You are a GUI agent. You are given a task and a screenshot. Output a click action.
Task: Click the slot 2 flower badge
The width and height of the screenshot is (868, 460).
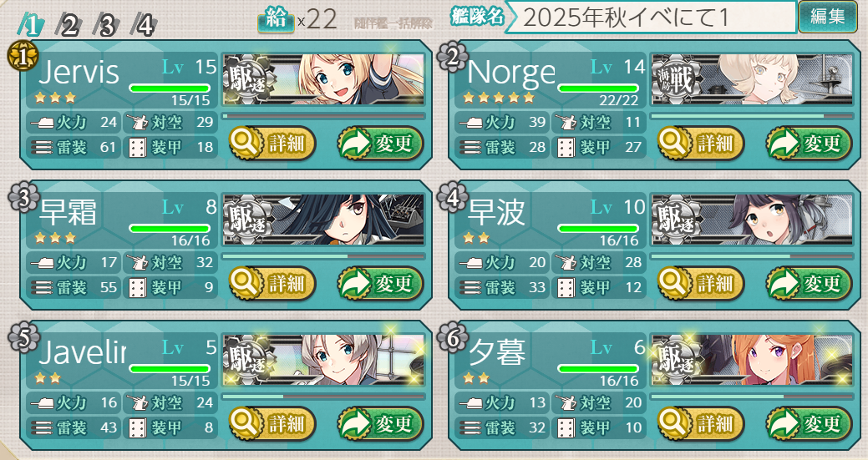pyautogui.click(x=452, y=57)
